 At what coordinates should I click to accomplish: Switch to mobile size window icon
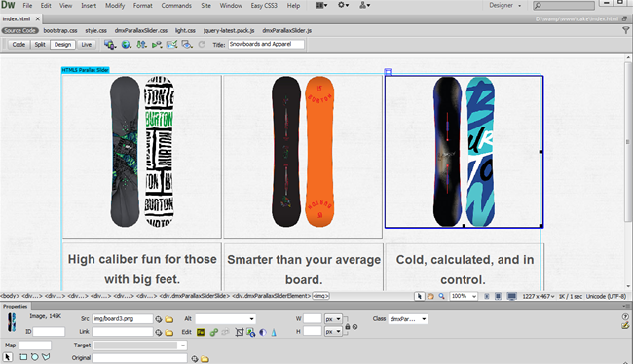point(487,296)
